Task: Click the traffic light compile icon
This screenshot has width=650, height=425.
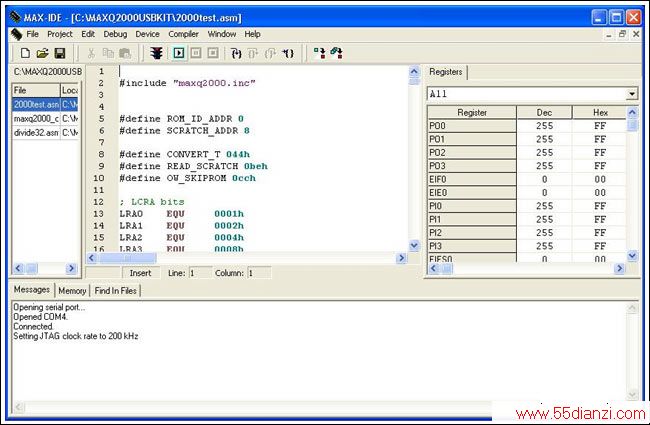Action: [x=156, y=53]
